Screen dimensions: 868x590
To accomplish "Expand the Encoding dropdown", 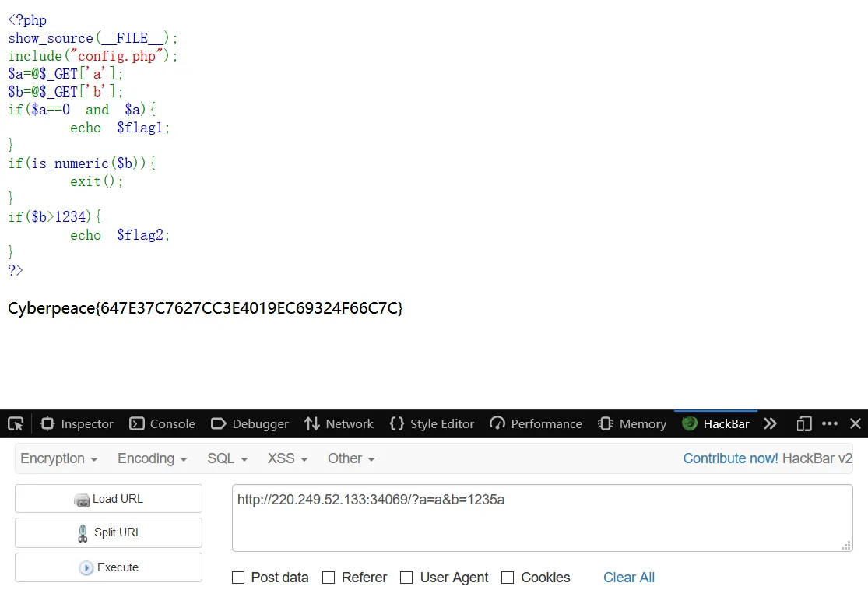I will coord(153,458).
